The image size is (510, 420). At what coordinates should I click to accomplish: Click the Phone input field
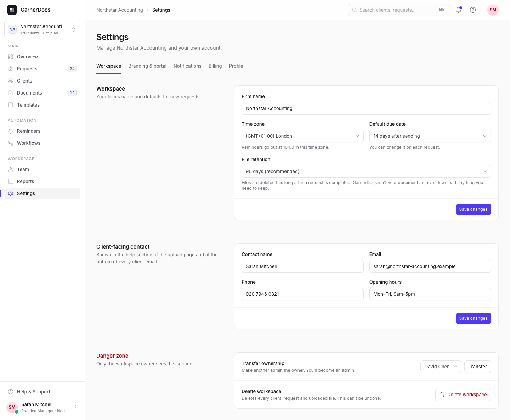(x=302, y=294)
